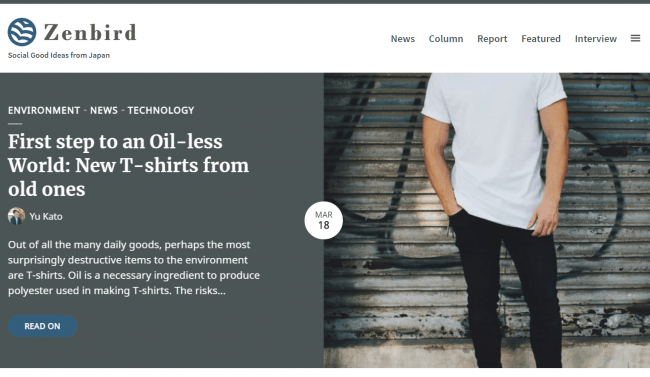
Task: Open the TECHNOLOGY category link
Action: pos(161,110)
